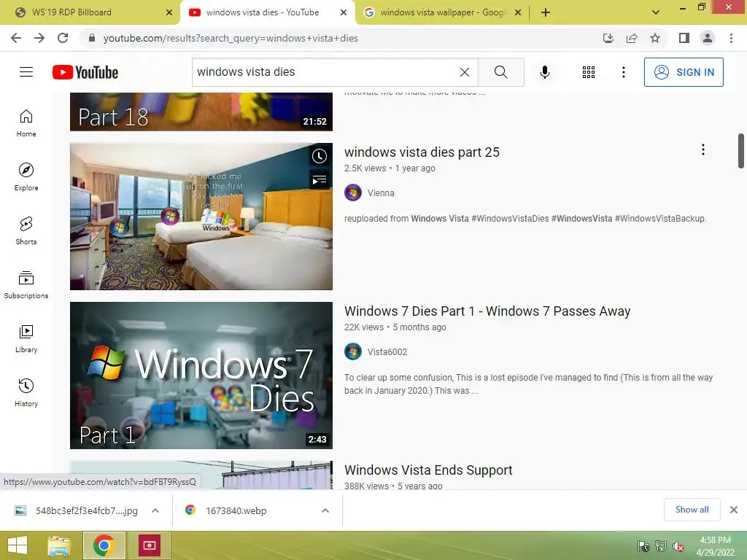Click the YouTube logo
This screenshot has height=560, width=747.
pos(85,72)
